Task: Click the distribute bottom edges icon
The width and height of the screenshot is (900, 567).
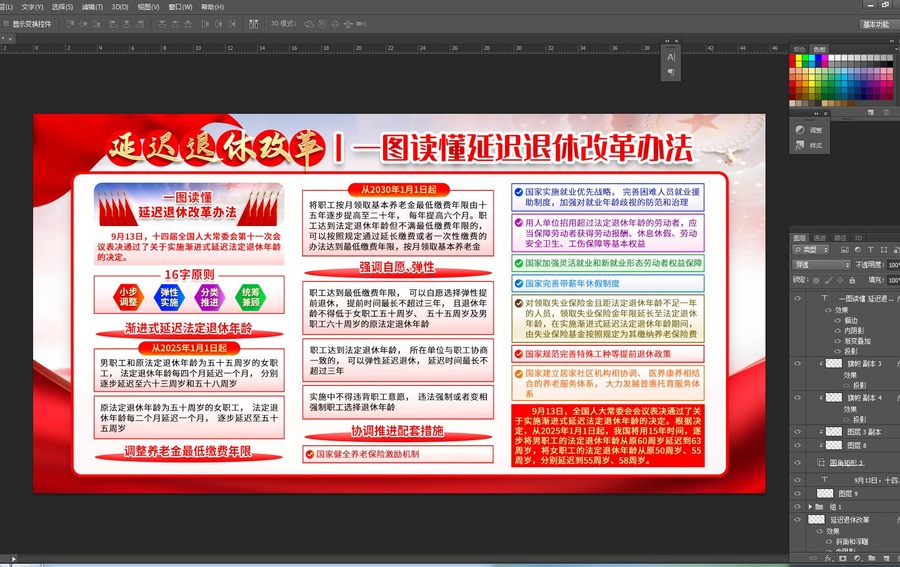Action: (x=188, y=24)
